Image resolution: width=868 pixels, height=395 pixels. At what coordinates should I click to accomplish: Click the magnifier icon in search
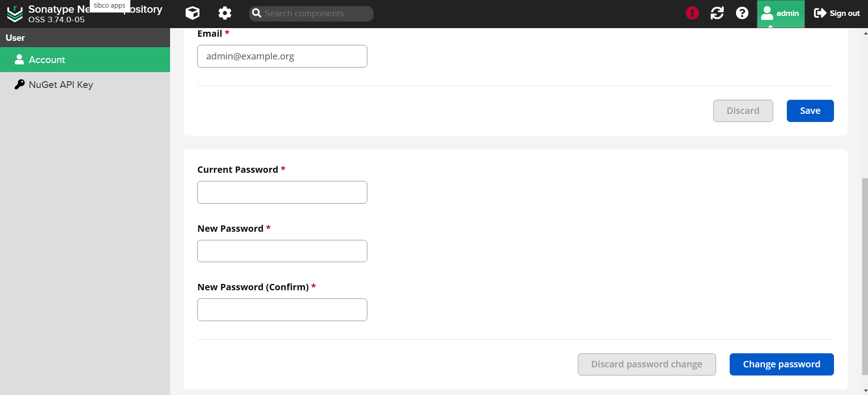coord(257,13)
